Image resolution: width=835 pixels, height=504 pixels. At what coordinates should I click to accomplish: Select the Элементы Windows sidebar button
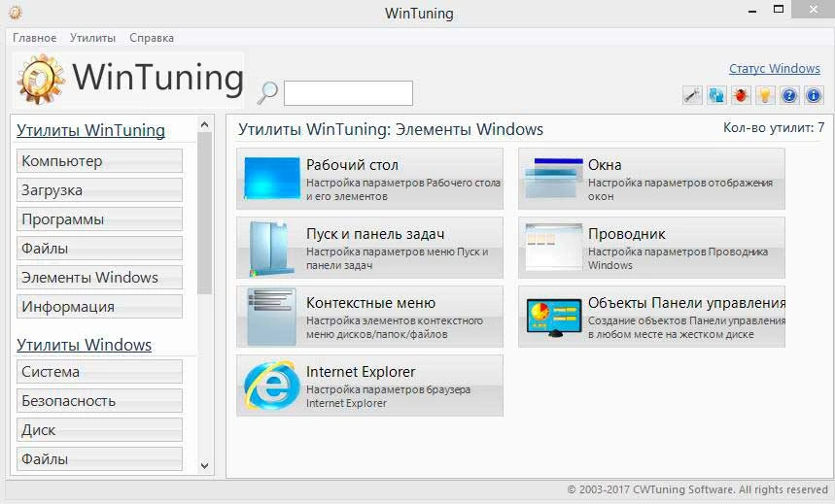click(99, 278)
